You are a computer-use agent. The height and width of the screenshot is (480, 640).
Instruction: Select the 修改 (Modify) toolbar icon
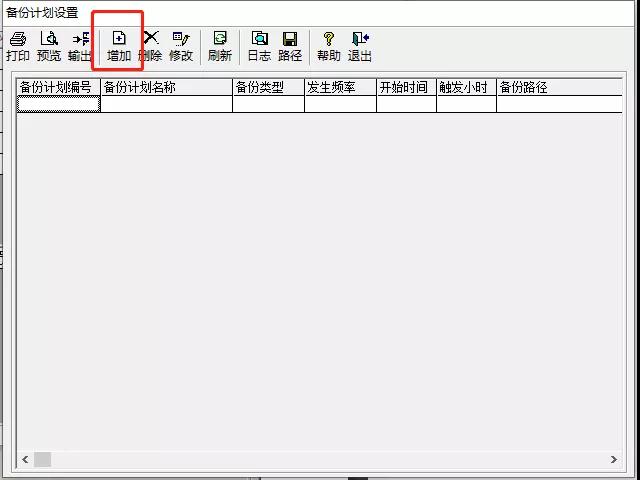(x=181, y=46)
